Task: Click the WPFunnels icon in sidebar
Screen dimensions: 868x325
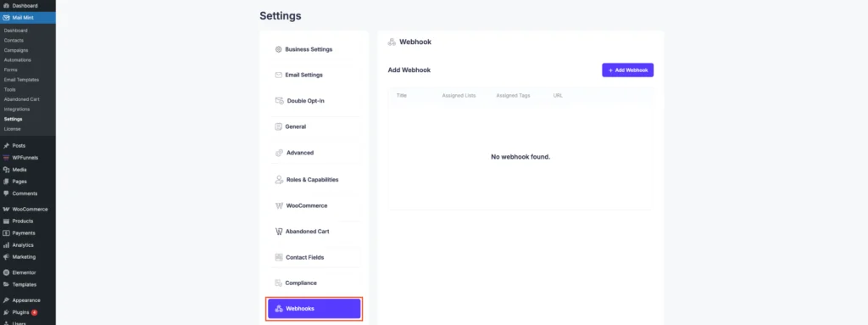Action: point(6,158)
